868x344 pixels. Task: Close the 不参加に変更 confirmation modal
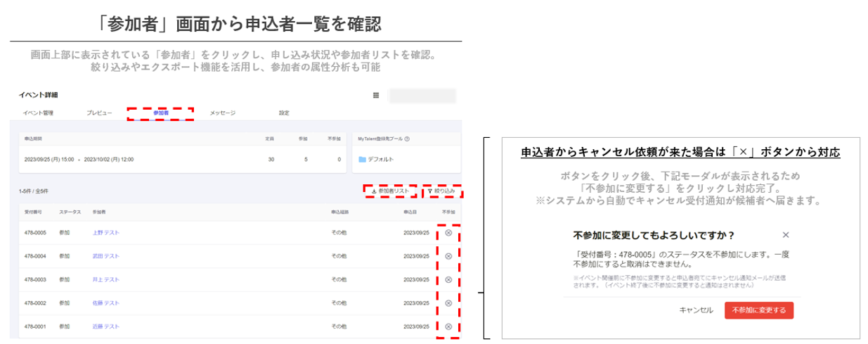(786, 235)
